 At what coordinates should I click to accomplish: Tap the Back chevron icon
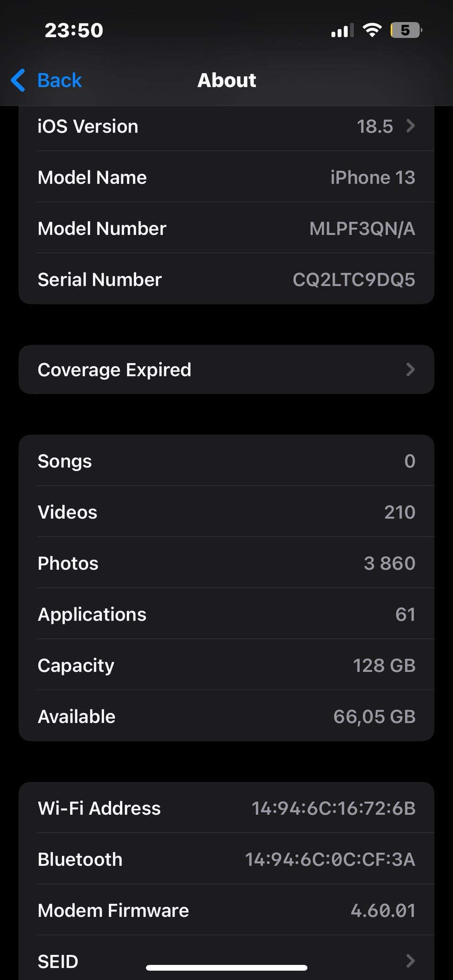click(x=18, y=80)
